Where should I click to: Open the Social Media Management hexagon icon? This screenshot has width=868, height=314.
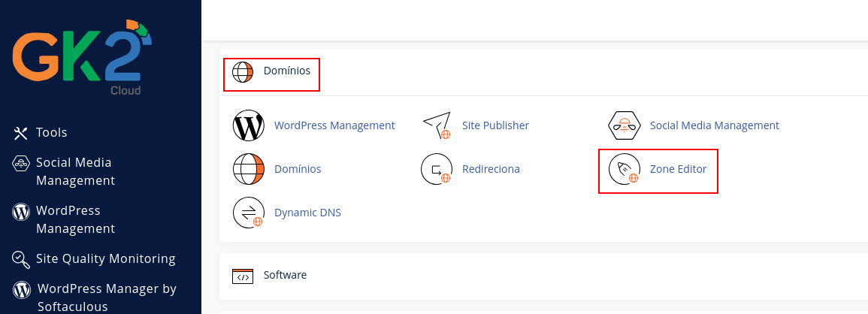click(x=625, y=125)
